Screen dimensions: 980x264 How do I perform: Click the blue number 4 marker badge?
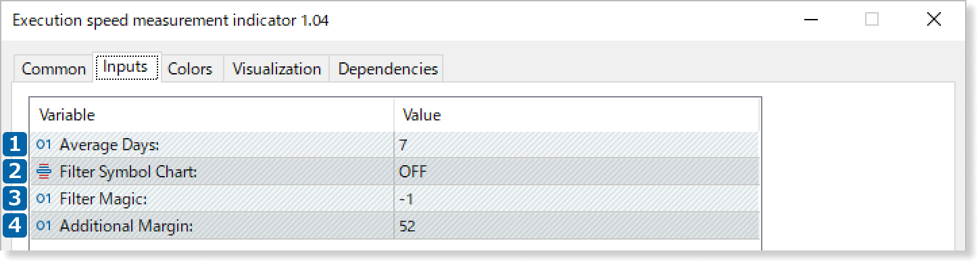point(15,226)
